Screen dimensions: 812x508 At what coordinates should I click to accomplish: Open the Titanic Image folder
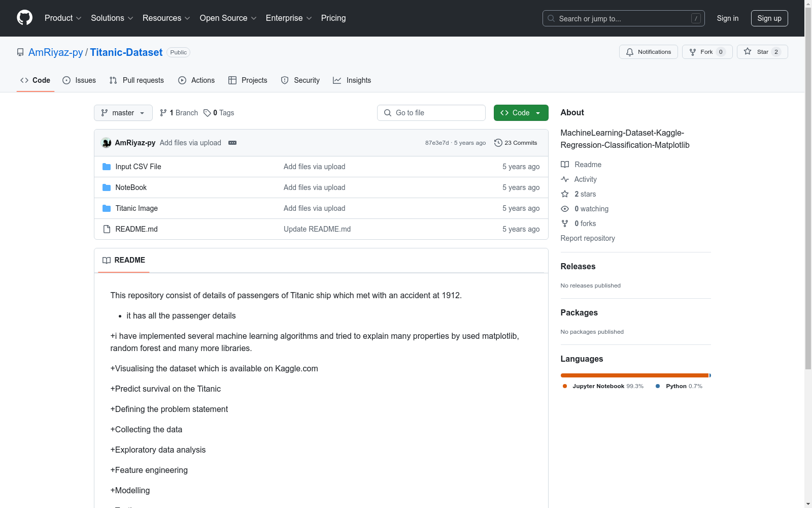(137, 208)
